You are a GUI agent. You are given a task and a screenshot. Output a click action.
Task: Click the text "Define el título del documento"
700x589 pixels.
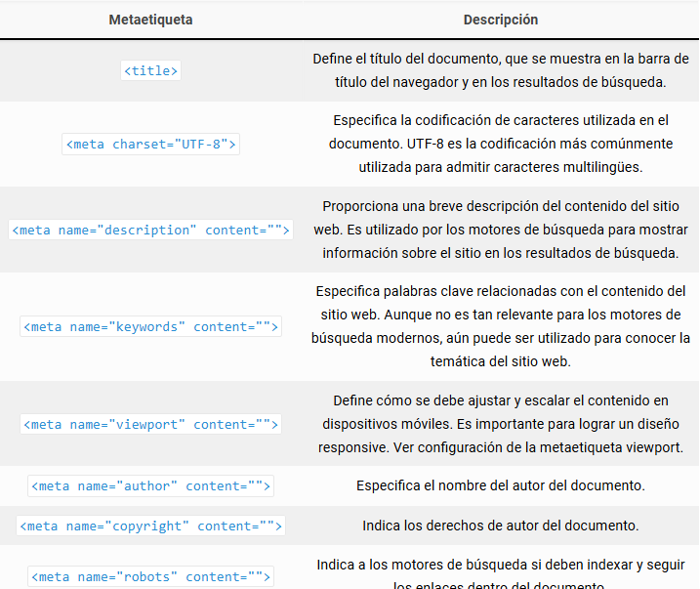click(x=410, y=59)
